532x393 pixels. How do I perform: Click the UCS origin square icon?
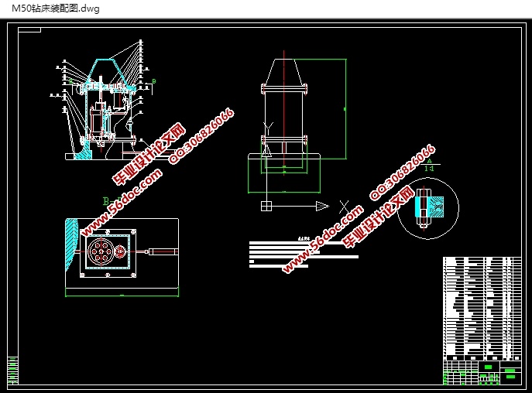click(x=266, y=205)
